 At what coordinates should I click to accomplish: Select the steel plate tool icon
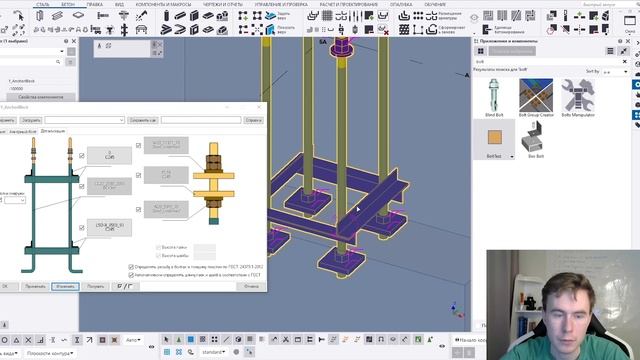click(78, 16)
